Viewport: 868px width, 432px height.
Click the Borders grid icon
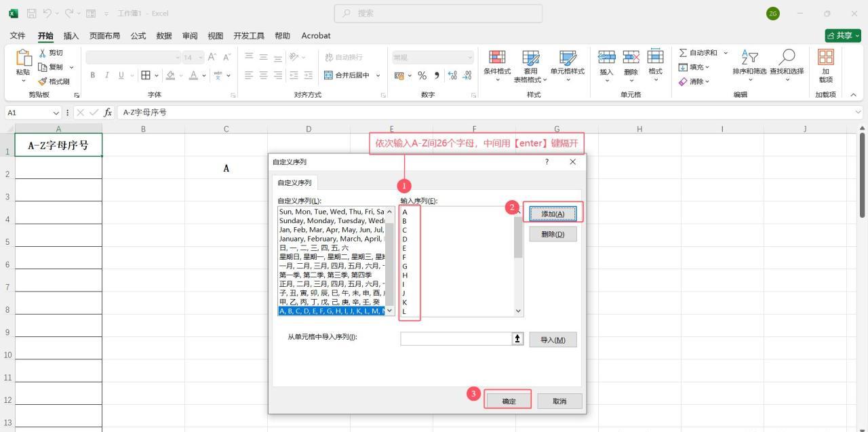tap(145, 75)
